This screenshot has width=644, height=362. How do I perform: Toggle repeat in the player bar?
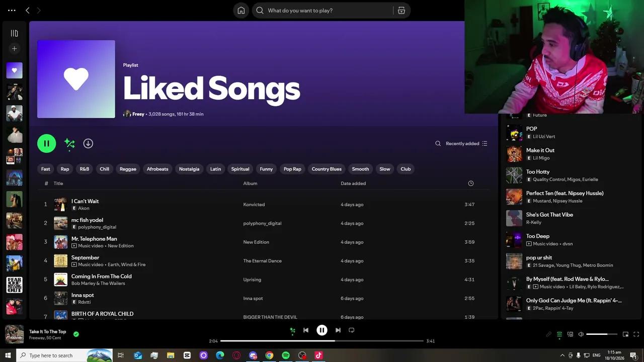coord(352,330)
